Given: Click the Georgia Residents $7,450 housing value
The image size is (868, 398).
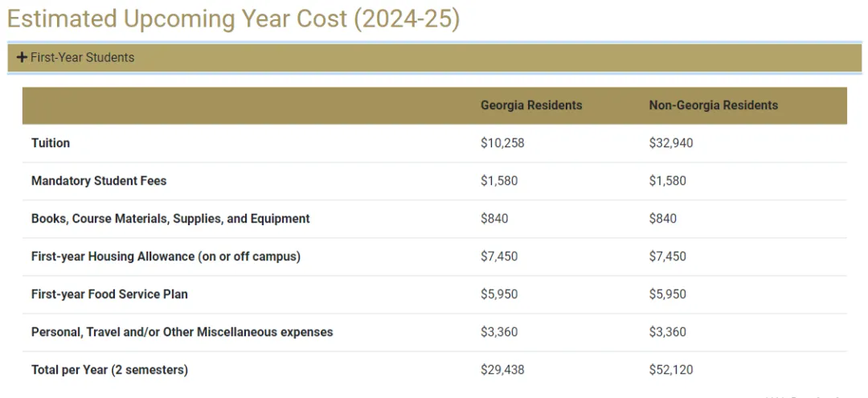Looking at the screenshot, I should (499, 256).
